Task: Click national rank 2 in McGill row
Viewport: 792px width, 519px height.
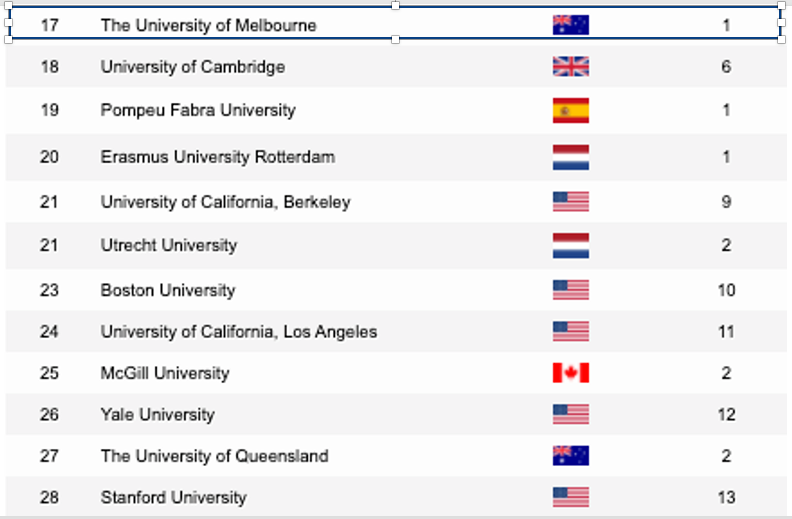Action: coord(726,373)
